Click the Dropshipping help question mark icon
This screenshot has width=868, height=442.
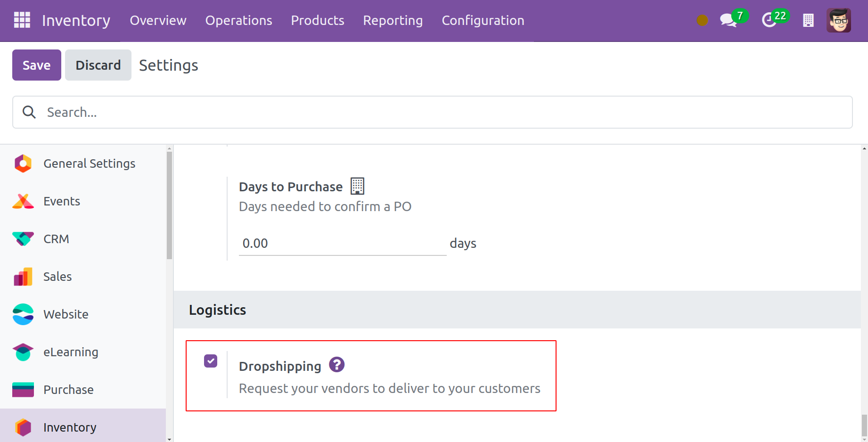(x=336, y=365)
